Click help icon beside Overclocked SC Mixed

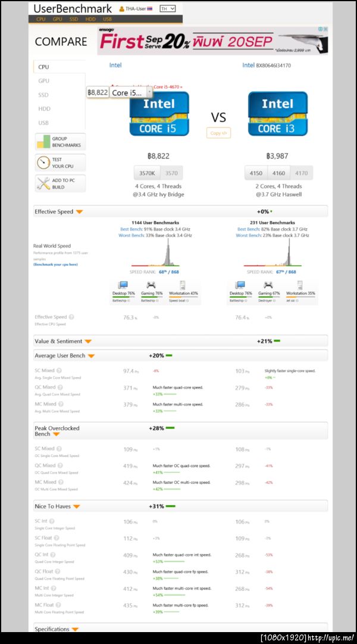(59, 449)
